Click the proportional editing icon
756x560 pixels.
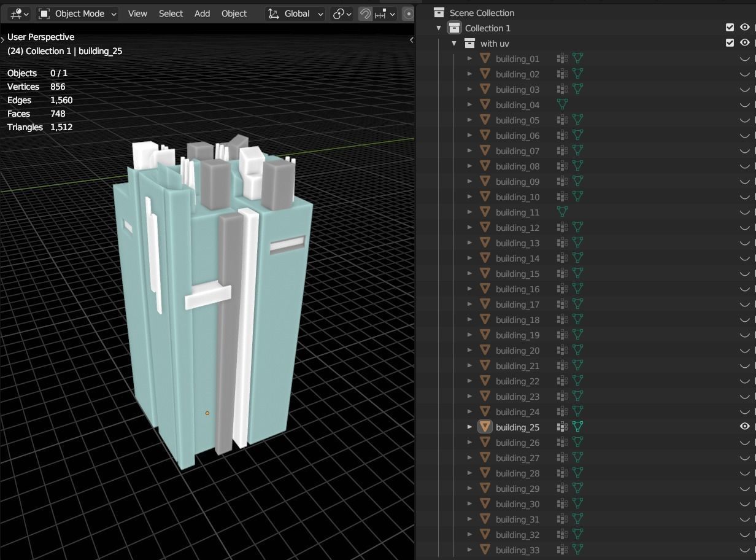click(409, 14)
